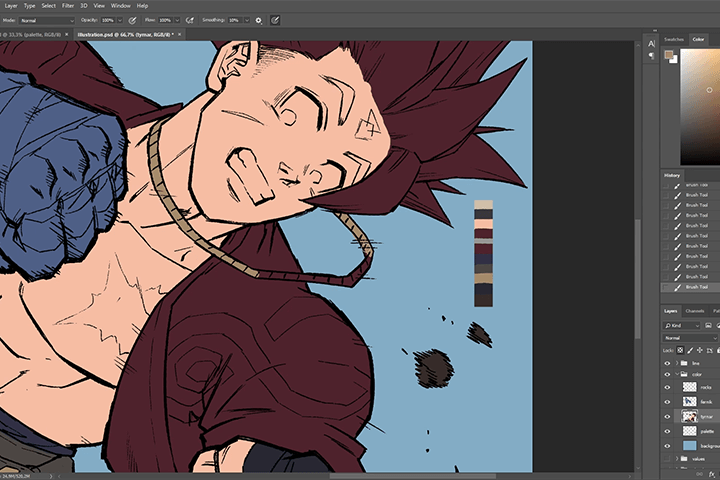This screenshot has width=720, height=480.
Task: Expand the 'line' layer group
Action: 677,363
